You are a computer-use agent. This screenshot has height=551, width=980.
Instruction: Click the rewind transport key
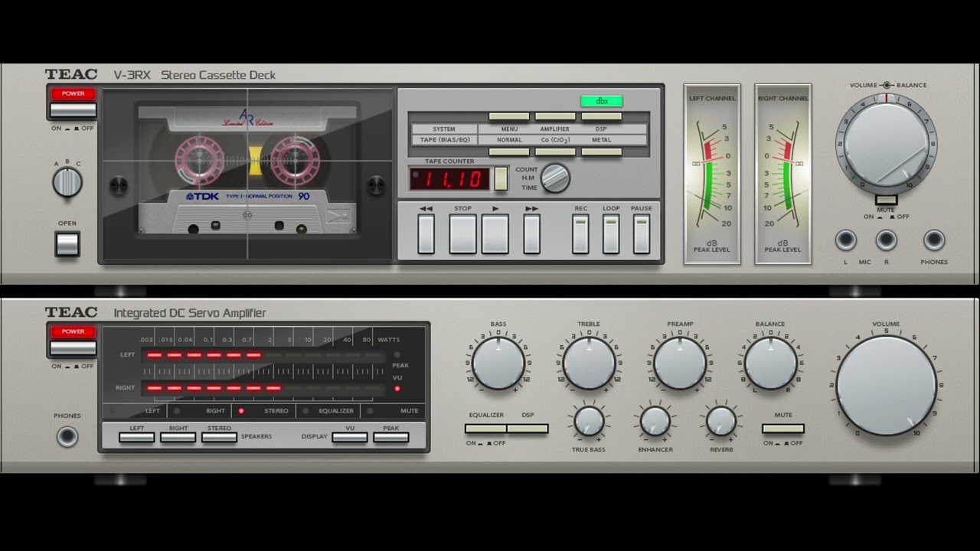(x=426, y=234)
